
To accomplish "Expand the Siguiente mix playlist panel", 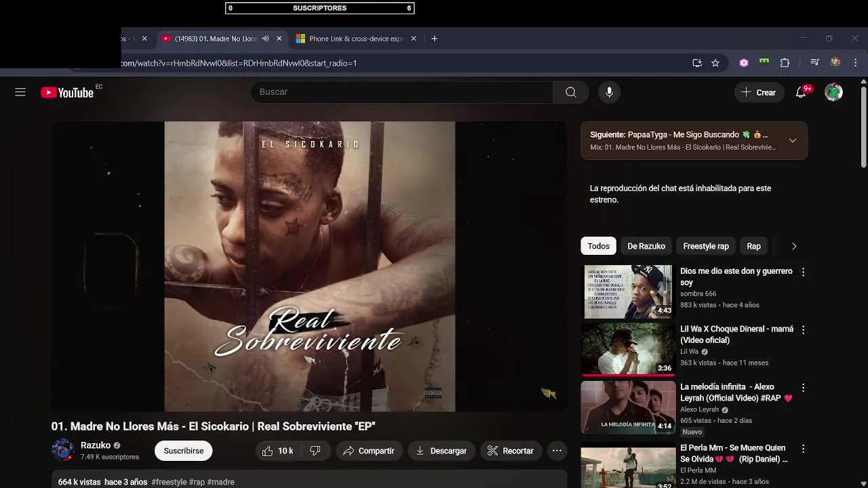I will [x=792, y=140].
